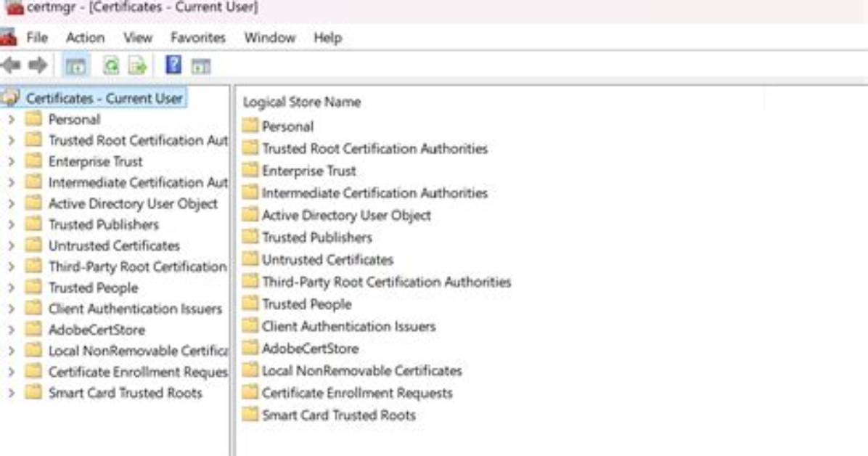The width and height of the screenshot is (868, 456).
Task: Click folder icon of Trusted People in tree
Action: [34, 287]
